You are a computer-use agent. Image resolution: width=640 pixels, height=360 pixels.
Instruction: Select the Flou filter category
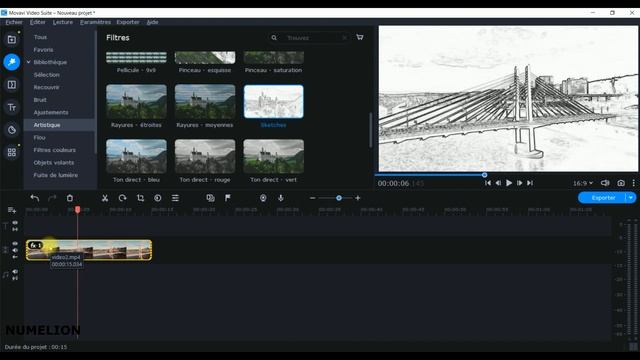click(39, 138)
